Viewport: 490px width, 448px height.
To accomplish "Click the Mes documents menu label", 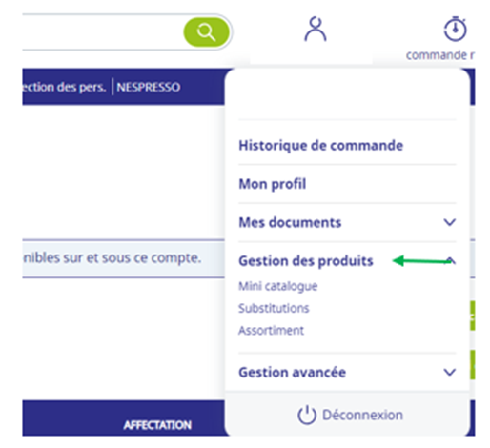I will click(x=290, y=222).
